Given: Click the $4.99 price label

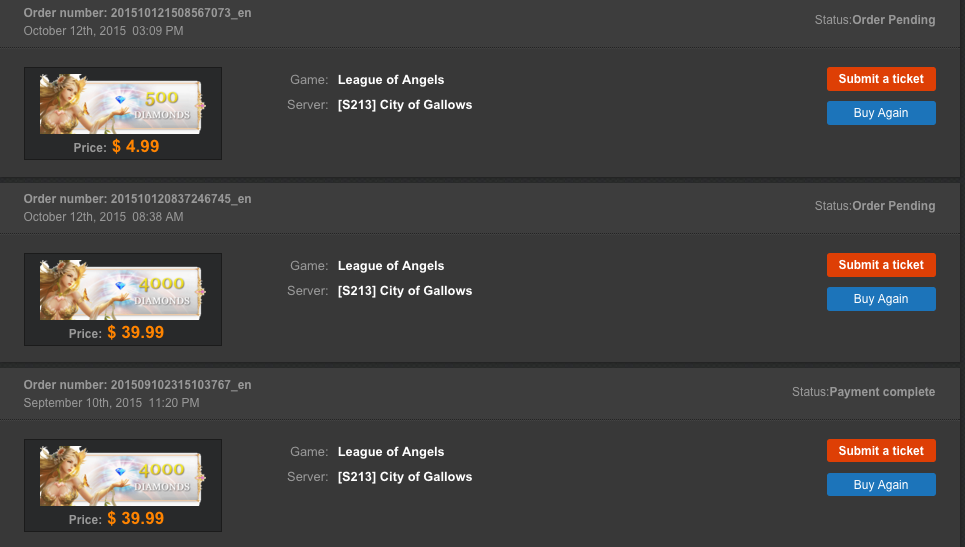Looking at the screenshot, I should (135, 147).
